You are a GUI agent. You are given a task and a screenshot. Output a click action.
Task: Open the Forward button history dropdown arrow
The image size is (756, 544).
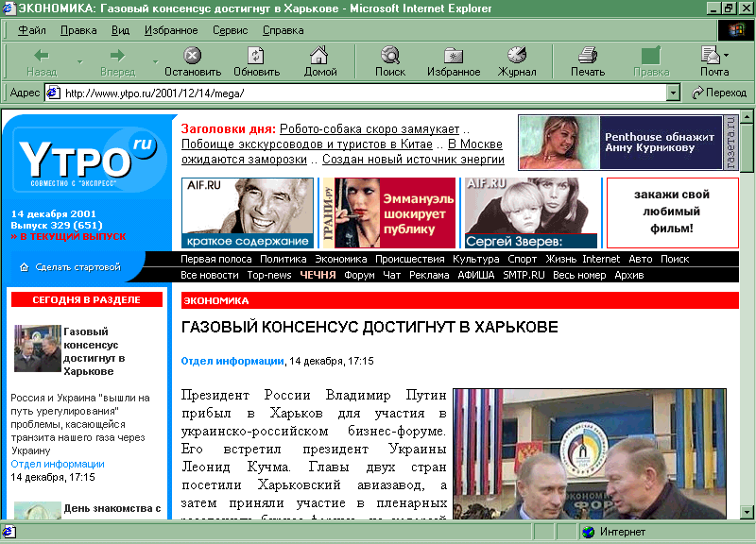click(x=154, y=62)
